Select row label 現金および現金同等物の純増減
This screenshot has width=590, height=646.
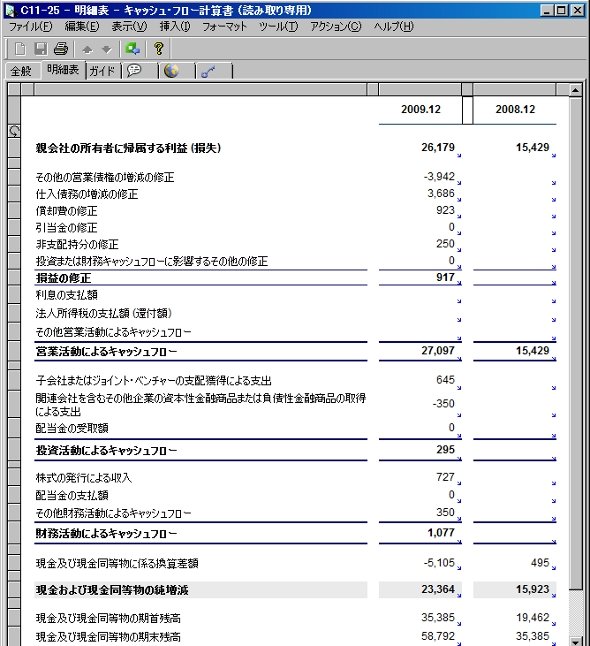click(x=112, y=590)
